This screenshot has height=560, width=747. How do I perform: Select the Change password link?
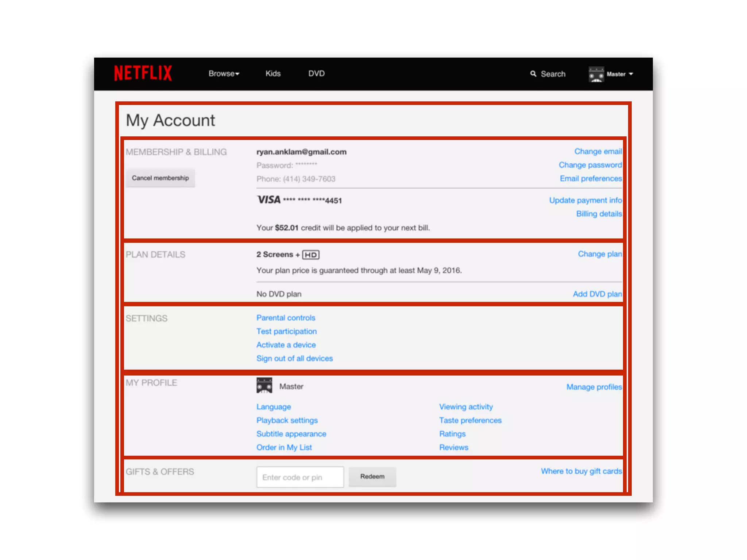(x=590, y=165)
